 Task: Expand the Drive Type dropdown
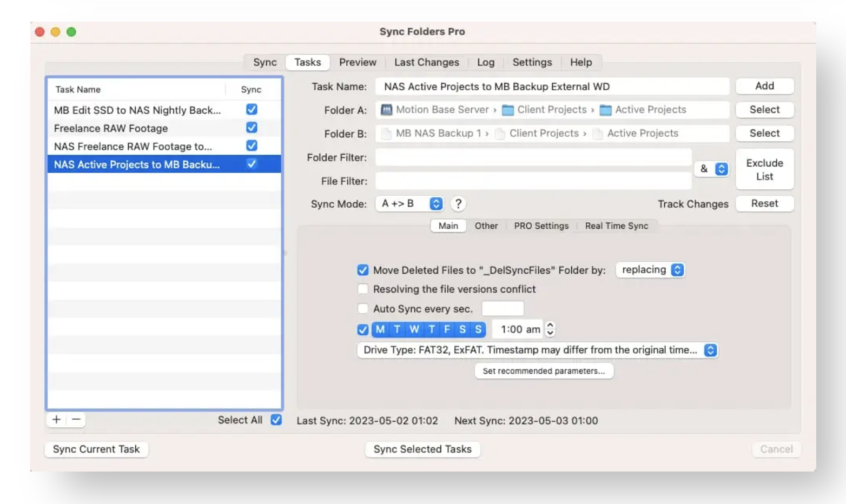710,350
